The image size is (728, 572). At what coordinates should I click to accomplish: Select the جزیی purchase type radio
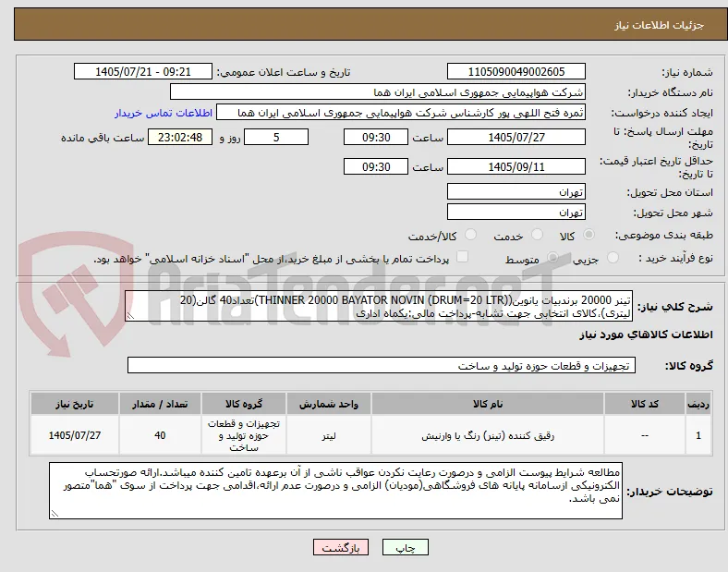pyautogui.click(x=613, y=258)
